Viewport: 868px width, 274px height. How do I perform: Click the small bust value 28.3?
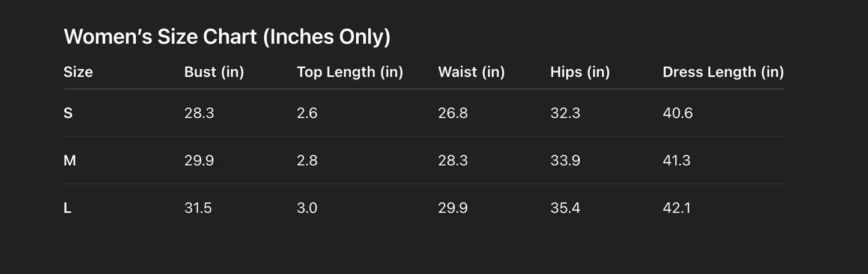point(199,113)
